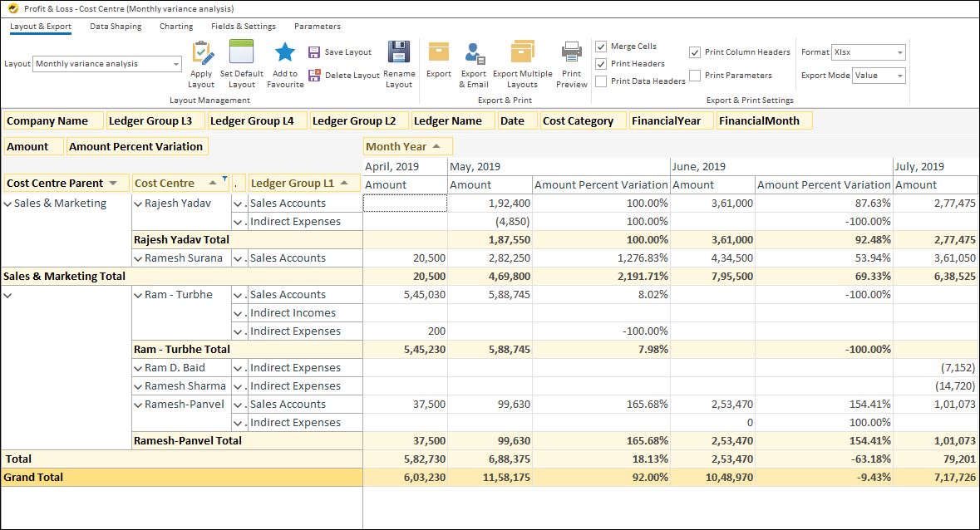Open the Charting tab
Image resolution: width=980 pixels, height=530 pixels.
tap(175, 26)
